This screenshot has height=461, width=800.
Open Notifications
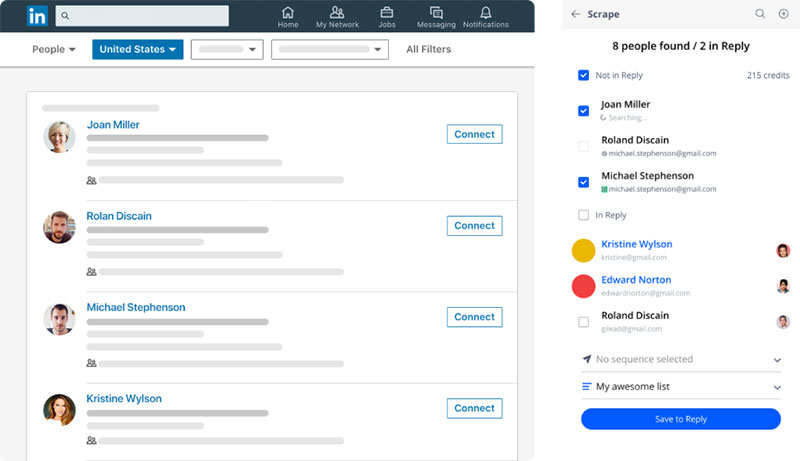click(x=486, y=17)
